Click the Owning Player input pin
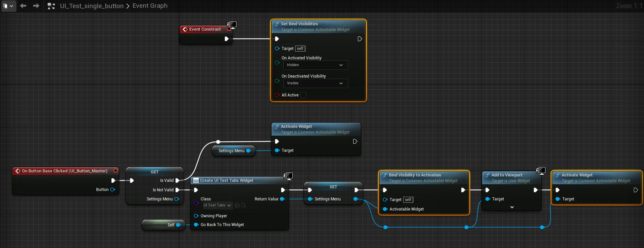This screenshot has height=248, width=644. (196, 216)
